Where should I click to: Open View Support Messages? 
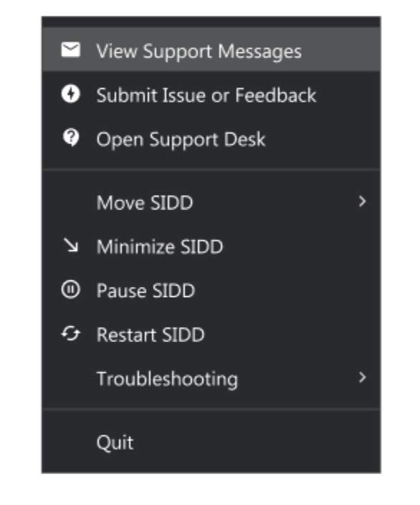coord(211,49)
